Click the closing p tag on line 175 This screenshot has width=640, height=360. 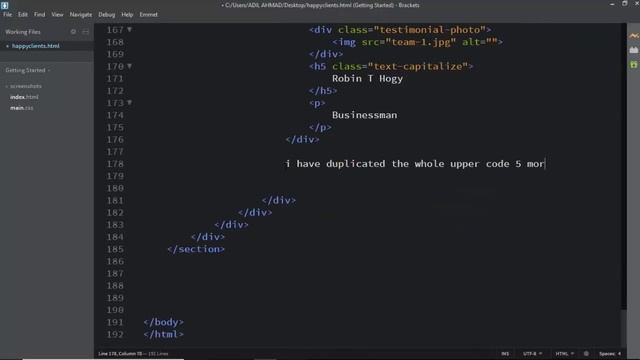click(x=320, y=127)
